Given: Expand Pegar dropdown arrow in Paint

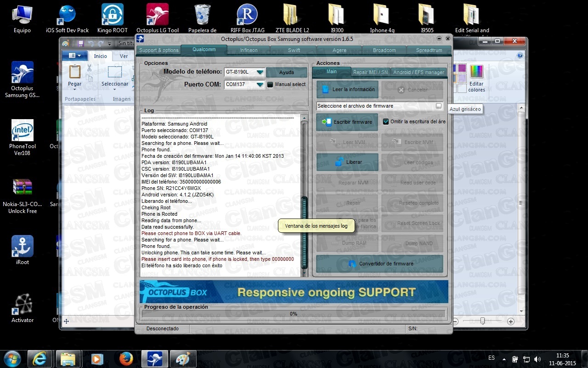Looking at the screenshot, I should pos(74,90).
